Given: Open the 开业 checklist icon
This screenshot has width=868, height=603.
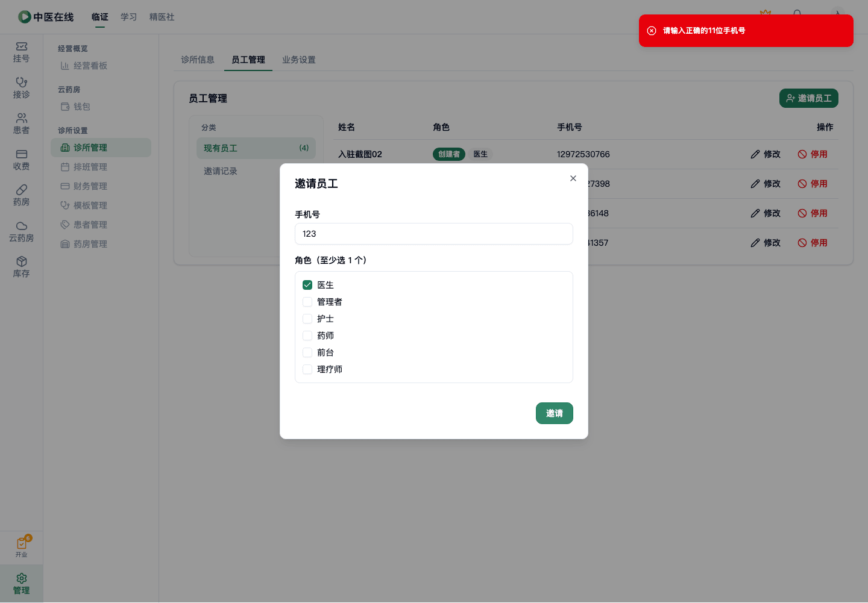Looking at the screenshot, I should [x=22, y=547].
